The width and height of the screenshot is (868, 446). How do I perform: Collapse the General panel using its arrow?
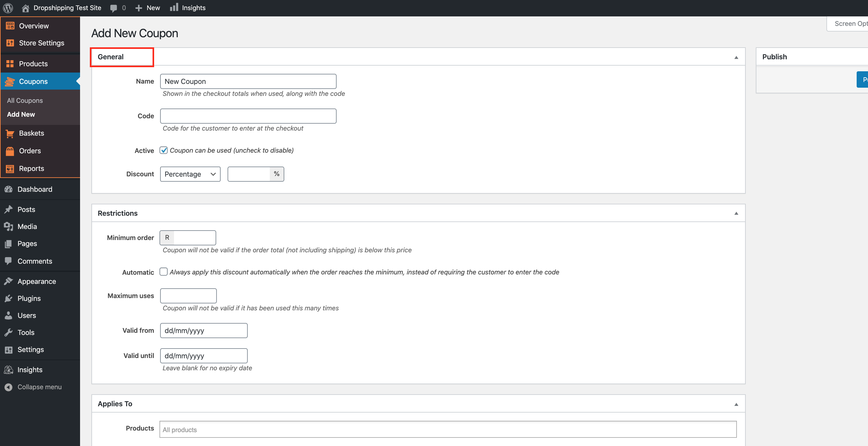pos(736,57)
